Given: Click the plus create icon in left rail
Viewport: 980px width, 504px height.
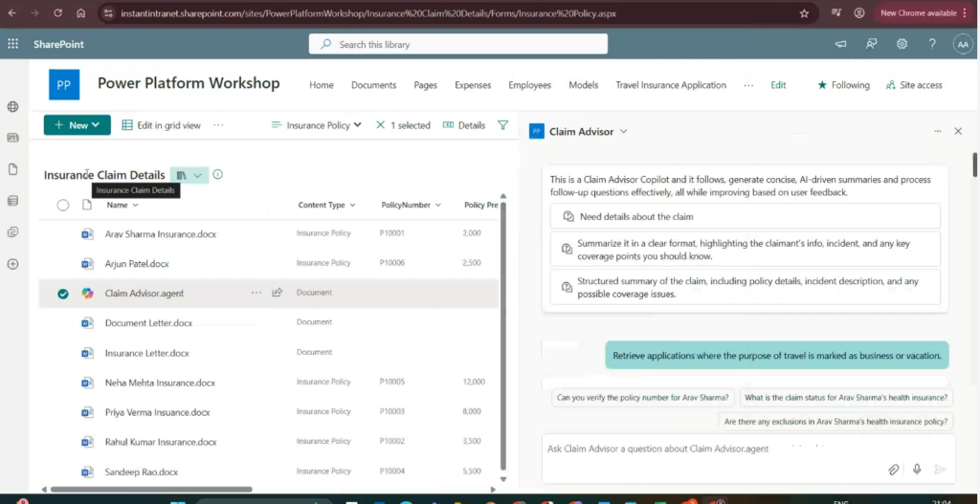Looking at the screenshot, I should (12, 264).
